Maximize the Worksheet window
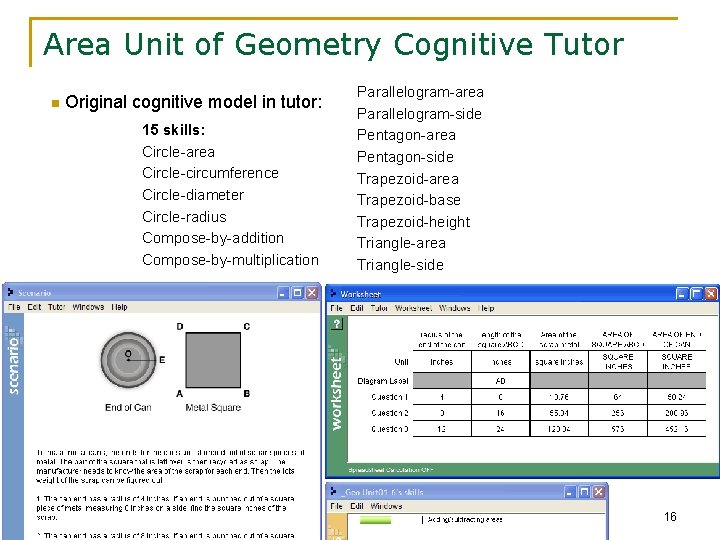 click(x=697, y=294)
